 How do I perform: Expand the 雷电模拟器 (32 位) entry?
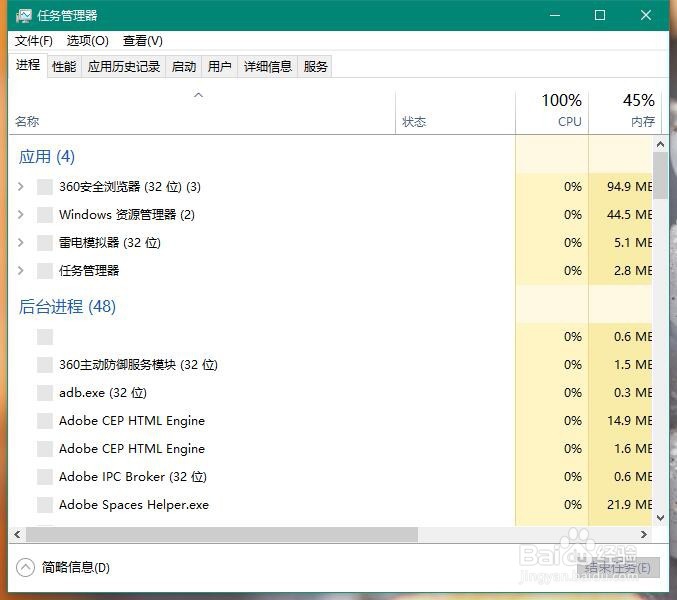20,243
